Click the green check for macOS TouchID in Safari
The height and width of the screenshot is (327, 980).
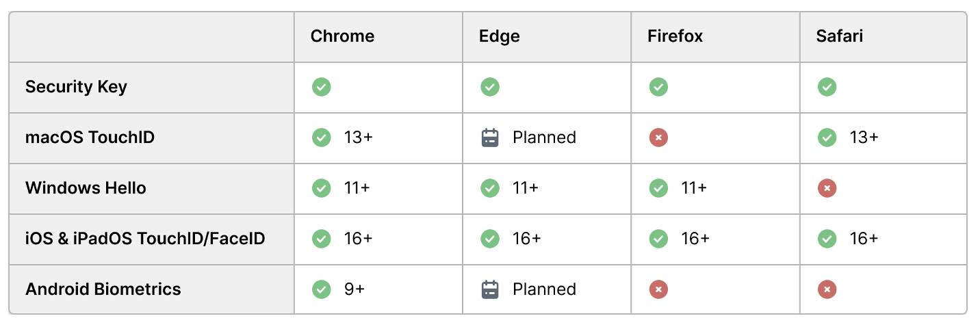827,138
